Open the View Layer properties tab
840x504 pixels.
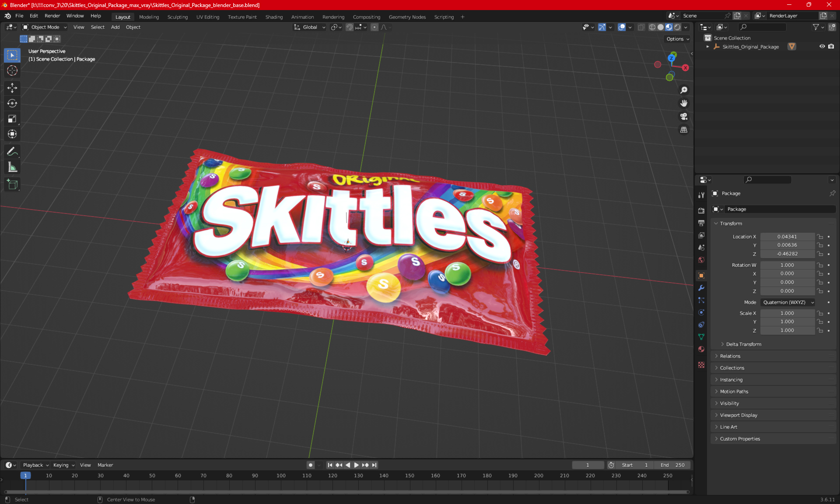(701, 235)
